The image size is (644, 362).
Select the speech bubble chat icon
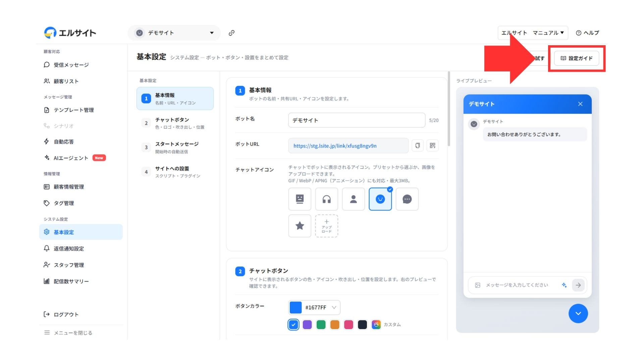coord(407,199)
